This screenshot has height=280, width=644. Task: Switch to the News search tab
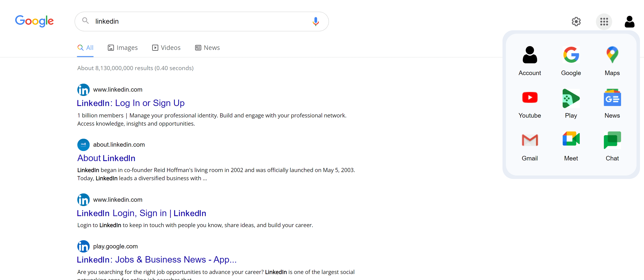pos(208,48)
